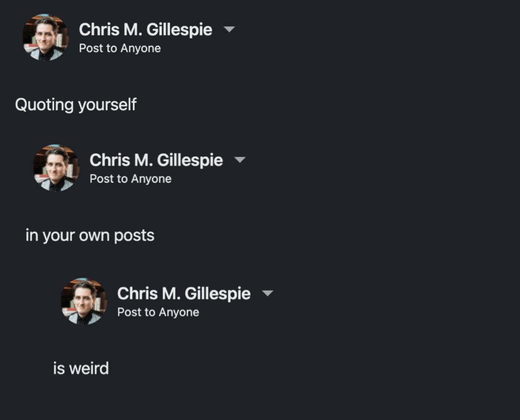Open the dropdown arrow above 'is weird'

click(x=267, y=293)
